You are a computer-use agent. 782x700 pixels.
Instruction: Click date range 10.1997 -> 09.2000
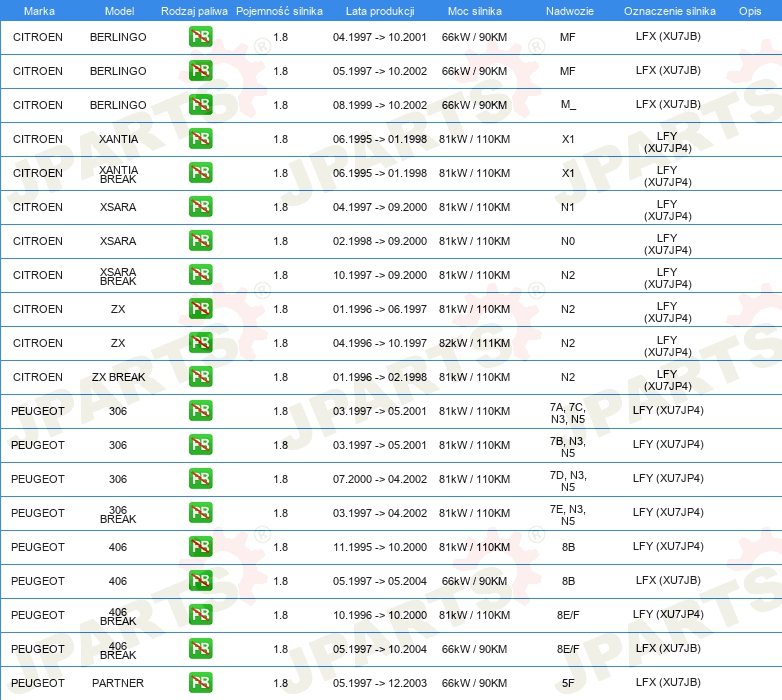click(x=380, y=275)
